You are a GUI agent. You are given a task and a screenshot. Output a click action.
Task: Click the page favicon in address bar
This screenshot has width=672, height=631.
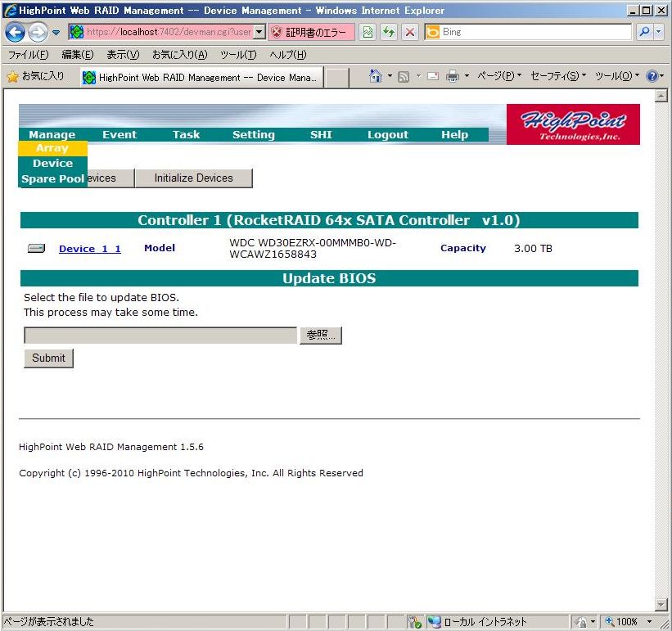click(x=76, y=32)
